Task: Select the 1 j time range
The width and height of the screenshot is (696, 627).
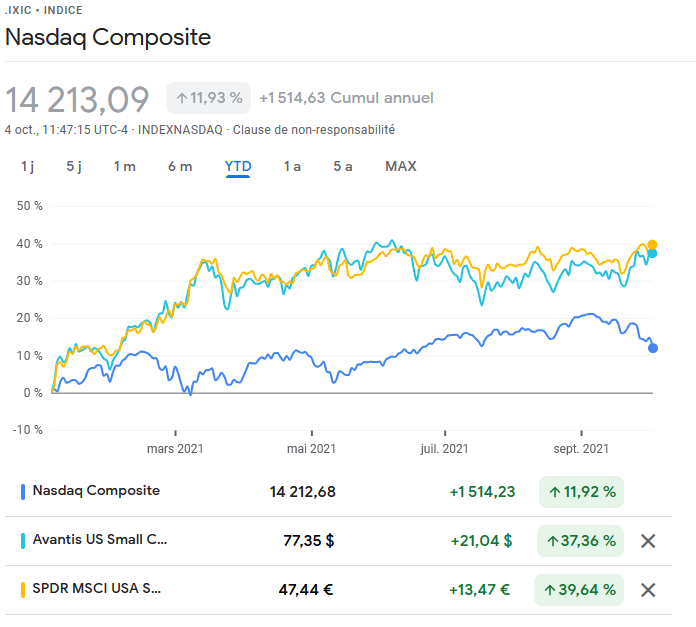Action: (28, 166)
